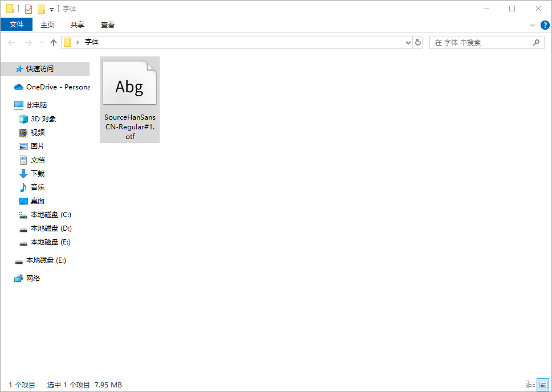Click the New Folder icon in the title bar
This screenshot has height=392, width=552.
pyautogui.click(x=41, y=9)
